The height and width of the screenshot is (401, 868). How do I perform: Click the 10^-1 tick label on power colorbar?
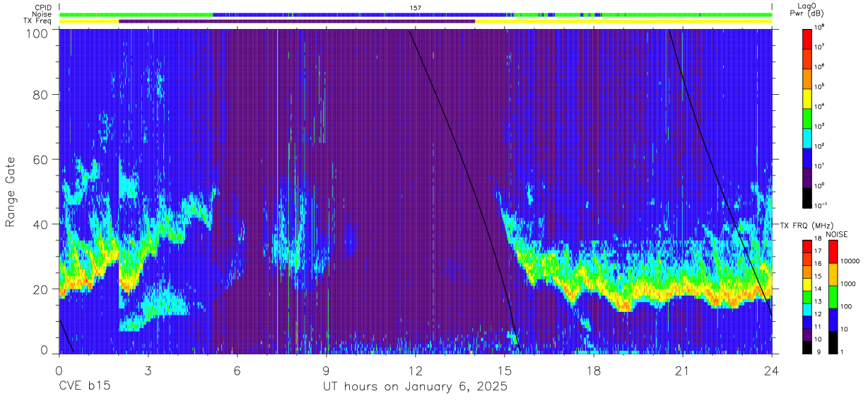click(822, 206)
